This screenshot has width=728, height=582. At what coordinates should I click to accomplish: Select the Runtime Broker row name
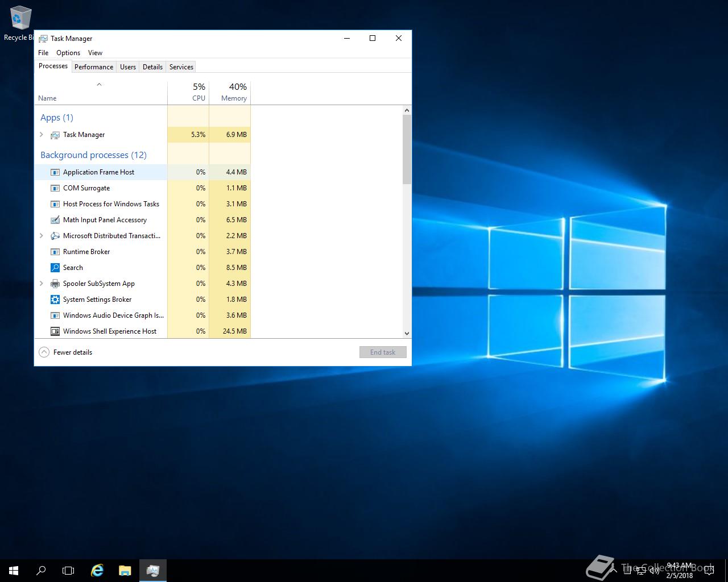coord(86,252)
